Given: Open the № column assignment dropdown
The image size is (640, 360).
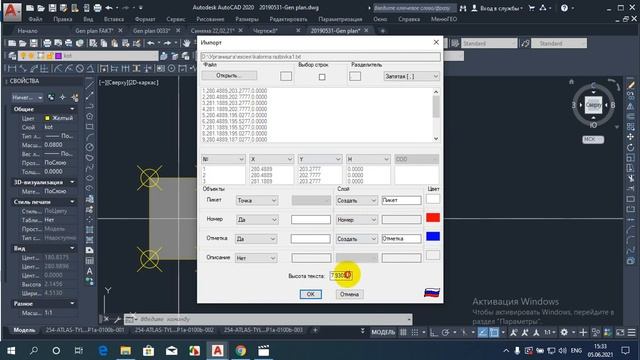Looking at the screenshot, I should [x=223, y=159].
